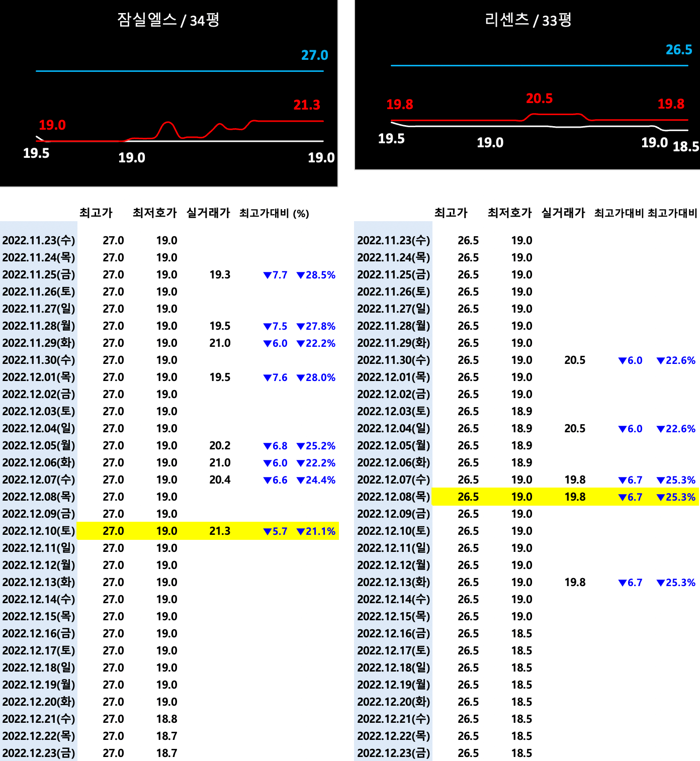
Task: Click the red price bump in 잠실엘스 chart
Action: click(x=168, y=129)
